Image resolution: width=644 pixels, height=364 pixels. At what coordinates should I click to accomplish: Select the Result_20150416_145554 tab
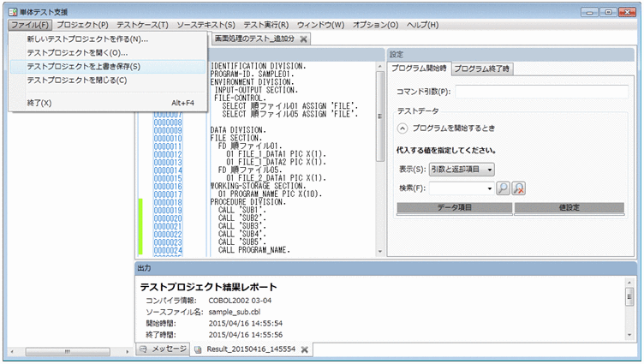251,349
